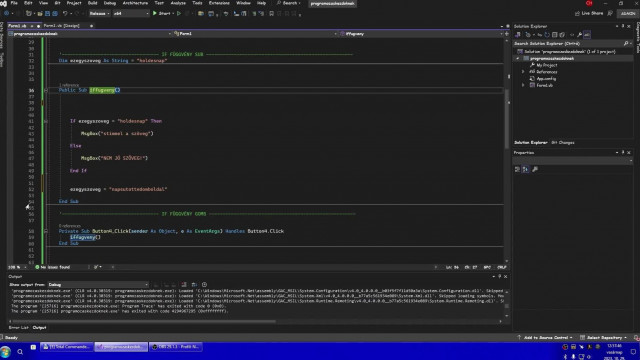Click the bookmark icon in the toolbar
Viewport: 640px width, 360px height.
[271, 13]
